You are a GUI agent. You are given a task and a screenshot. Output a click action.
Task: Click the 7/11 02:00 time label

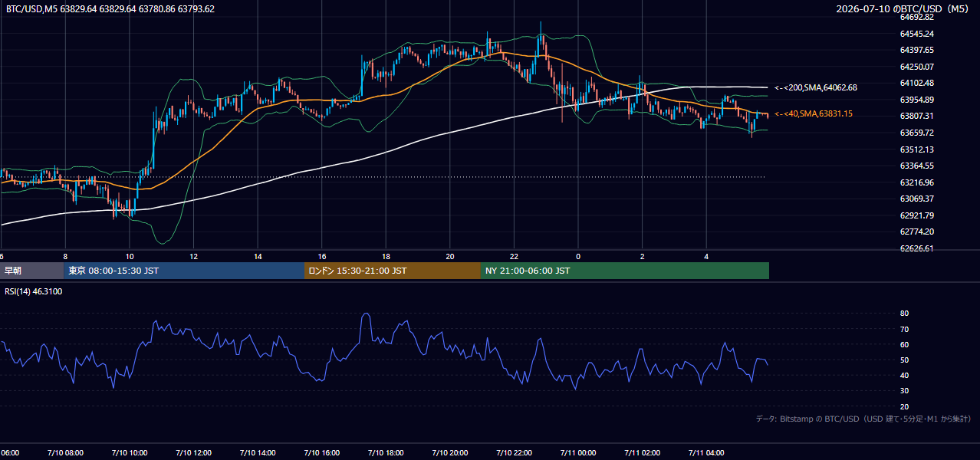(642, 452)
